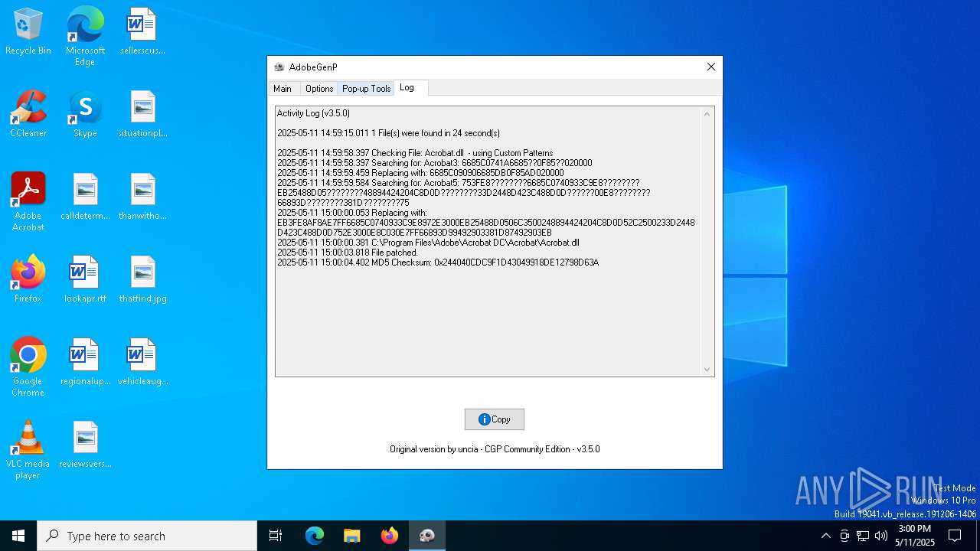This screenshot has height=551, width=980.
Task: Click the log scrollbar down arrow
Action: (x=707, y=370)
